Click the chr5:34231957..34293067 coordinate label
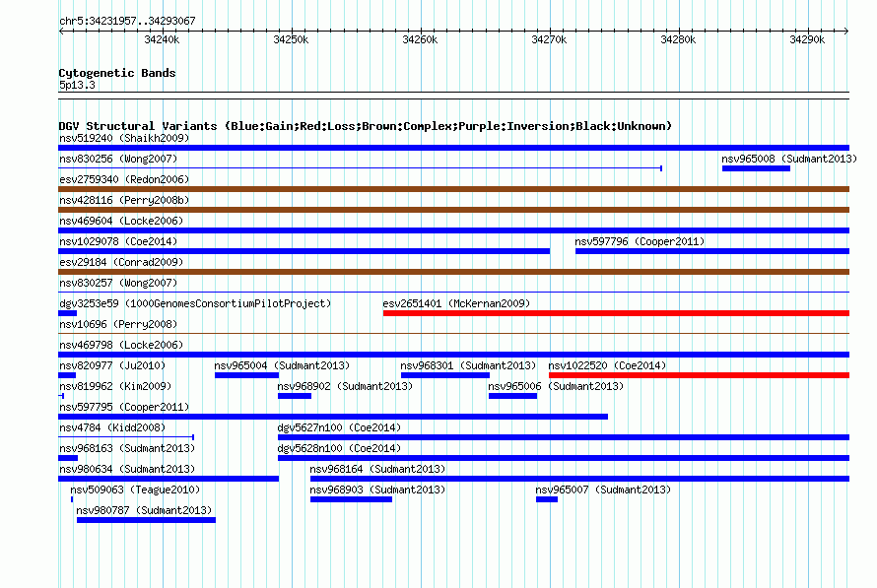This screenshot has width=877, height=588. (x=127, y=21)
